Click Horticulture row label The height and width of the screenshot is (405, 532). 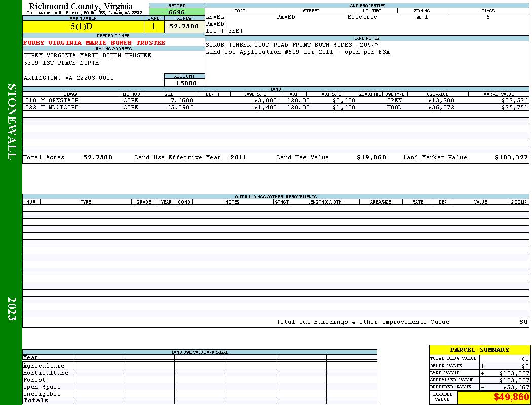pos(46,373)
